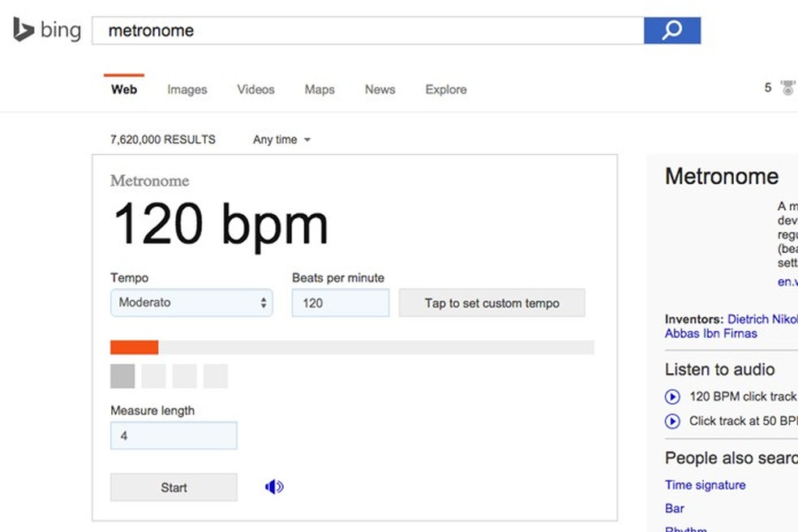
Task: Go to the Maps tab
Action: pyautogui.click(x=320, y=90)
